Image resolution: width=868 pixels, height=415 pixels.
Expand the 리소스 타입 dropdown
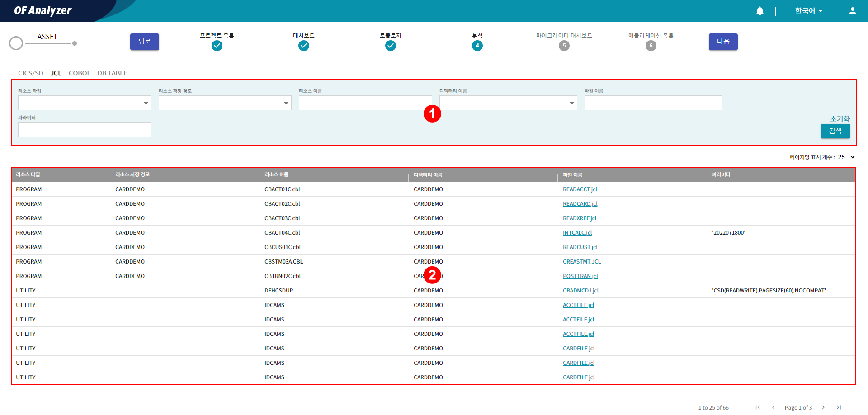[x=85, y=103]
